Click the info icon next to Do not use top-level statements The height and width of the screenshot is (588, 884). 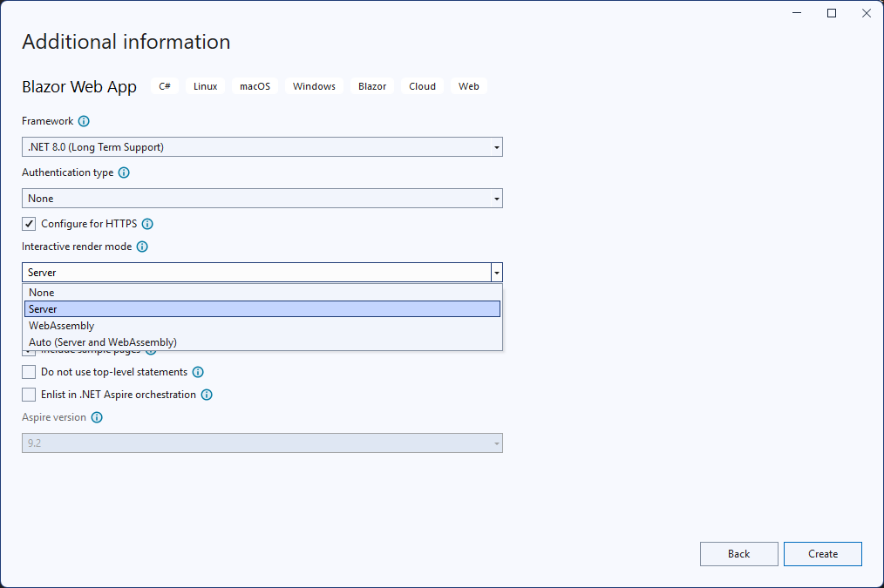pos(197,372)
